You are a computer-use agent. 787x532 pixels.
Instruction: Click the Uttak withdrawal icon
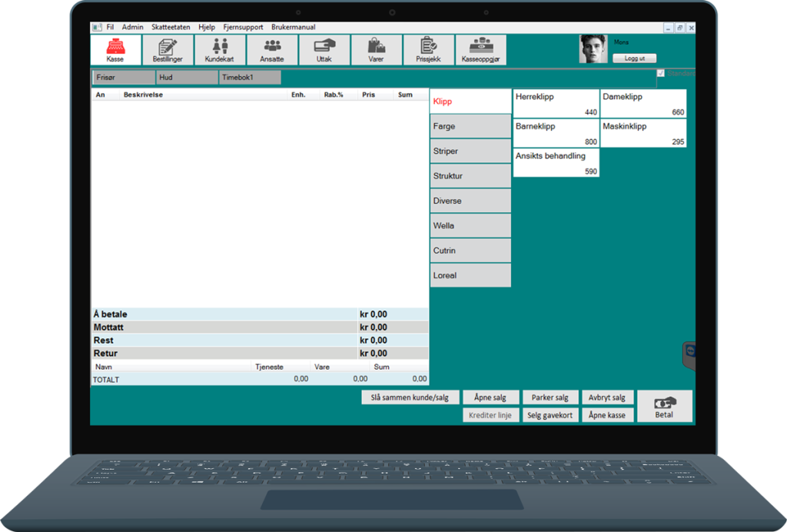click(324, 50)
